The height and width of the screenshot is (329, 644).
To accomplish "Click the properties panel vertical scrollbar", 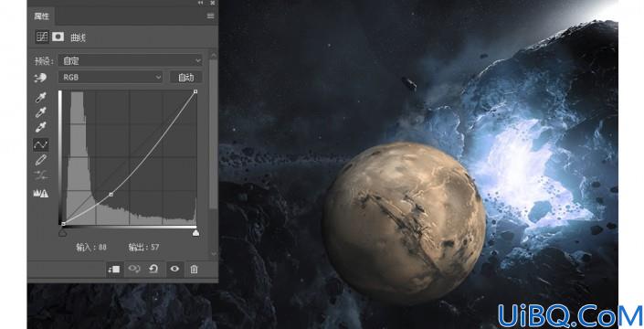I will coord(213,133).
